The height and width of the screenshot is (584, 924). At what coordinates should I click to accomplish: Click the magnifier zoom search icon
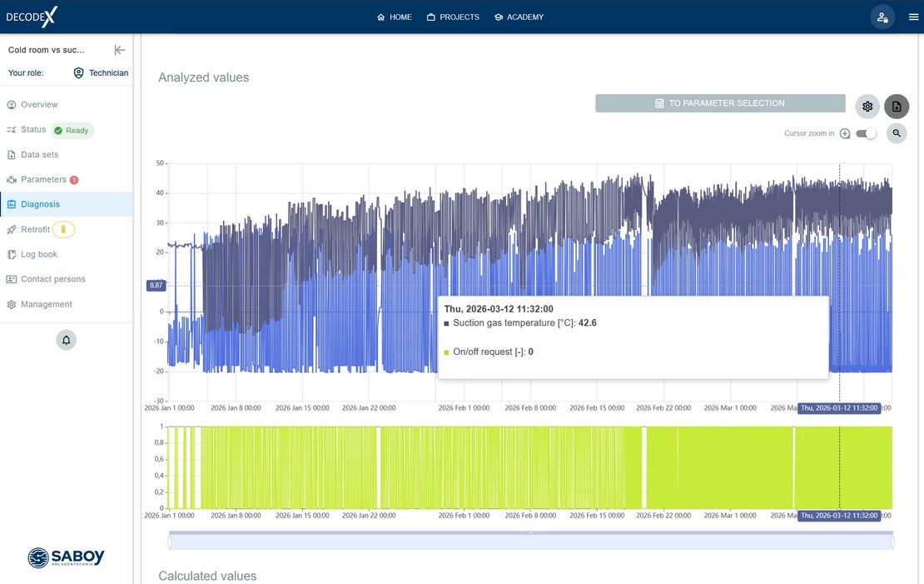(897, 133)
